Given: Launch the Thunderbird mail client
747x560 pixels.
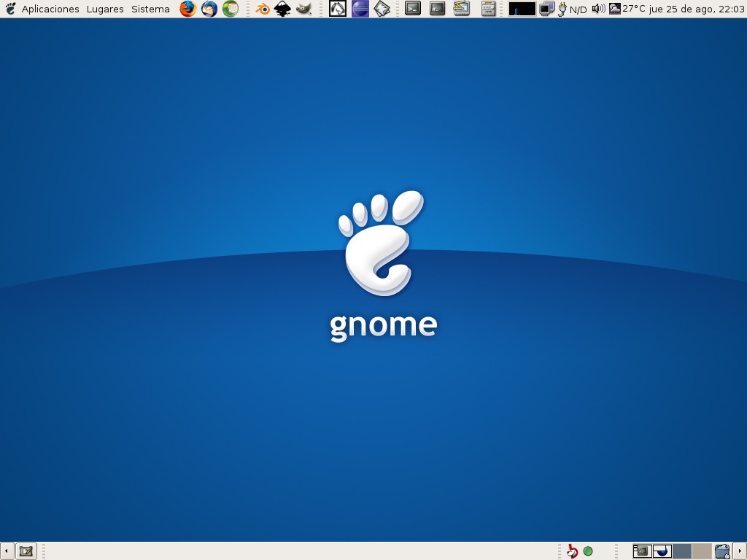Looking at the screenshot, I should [x=209, y=9].
